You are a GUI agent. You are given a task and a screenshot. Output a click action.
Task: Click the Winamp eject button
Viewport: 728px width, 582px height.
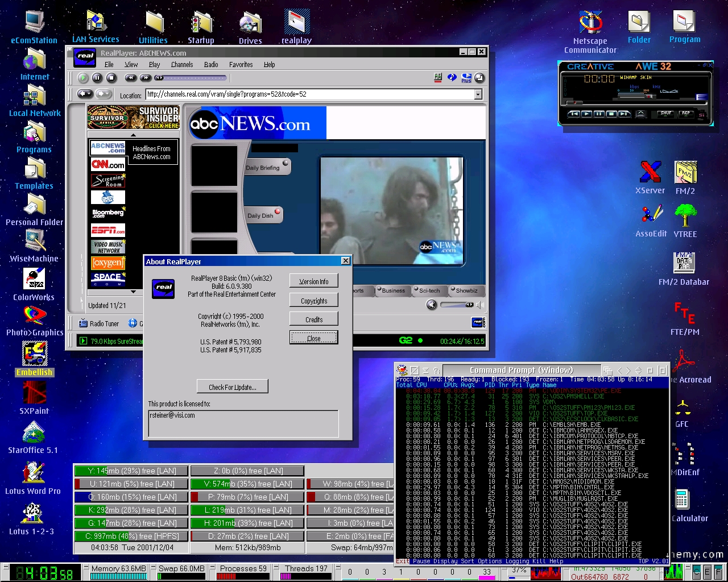tap(641, 114)
